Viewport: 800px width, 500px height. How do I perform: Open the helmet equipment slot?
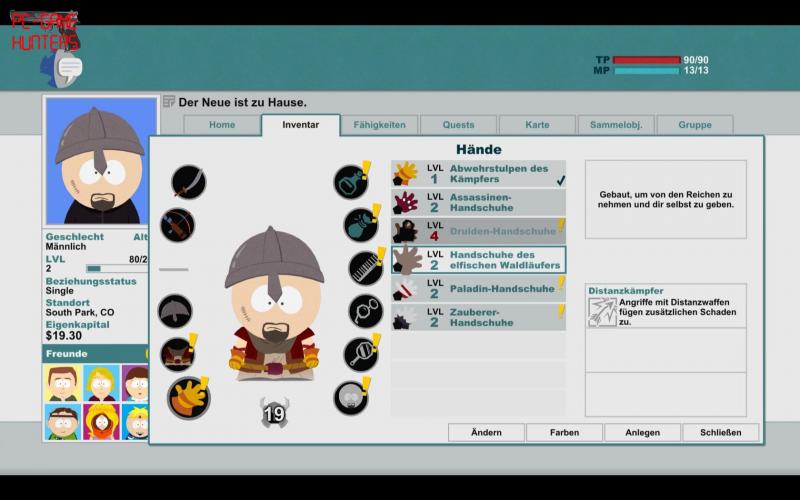[175, 311]
